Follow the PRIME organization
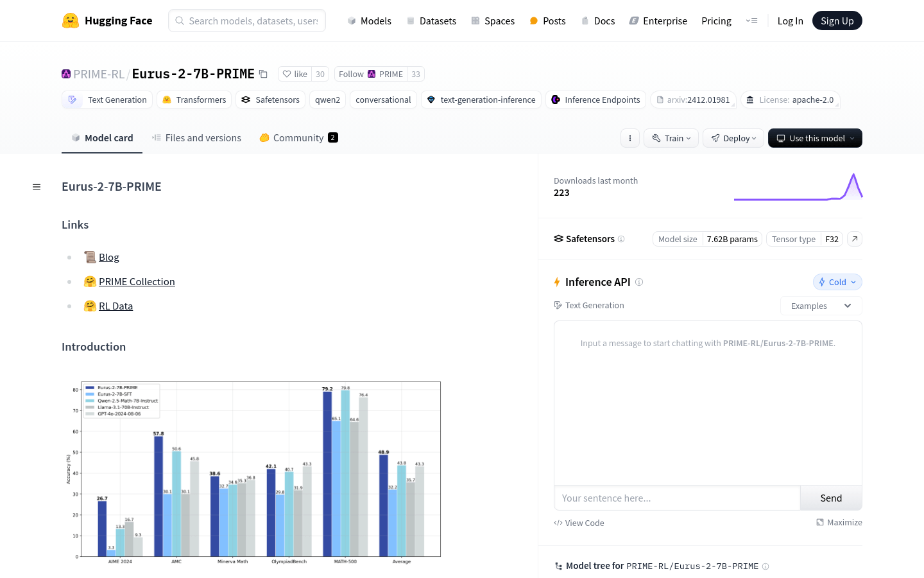Screen dimensions: 924x578 tap(371, 74)
